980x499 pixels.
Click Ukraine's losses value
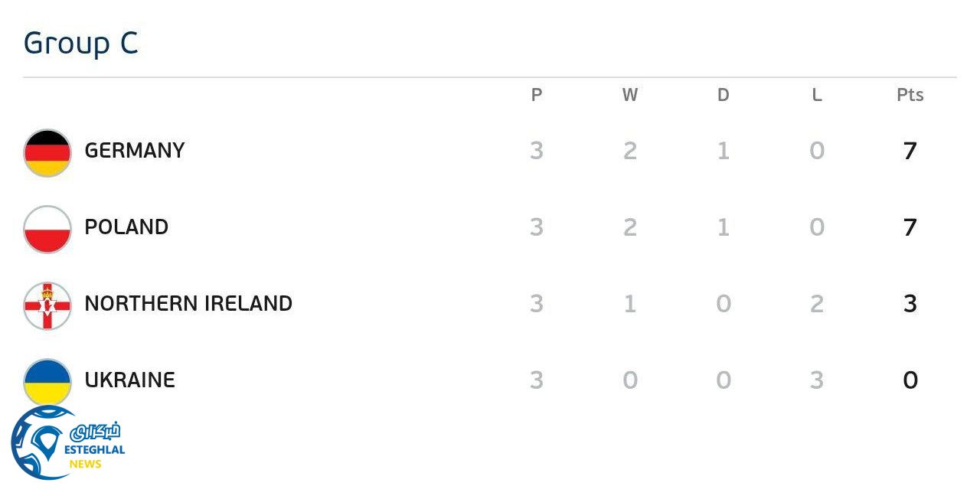(x=817, y=380)
